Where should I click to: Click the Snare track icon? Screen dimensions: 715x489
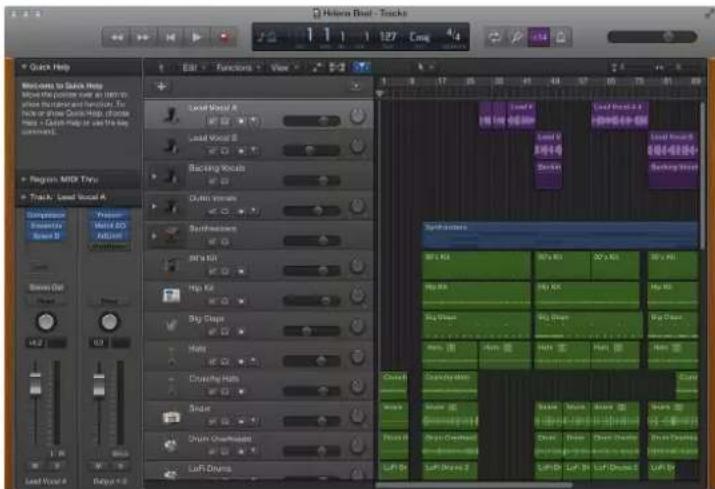[x=171, y=416]
